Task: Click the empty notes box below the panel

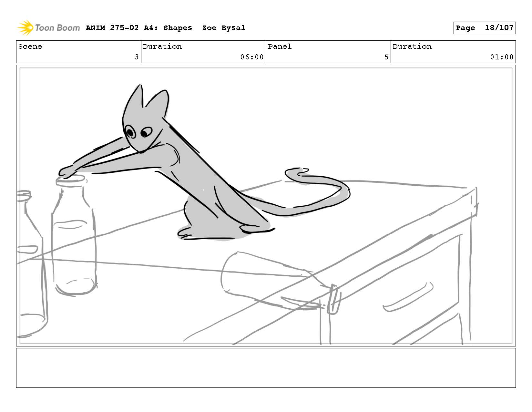Action: point(266,368)
